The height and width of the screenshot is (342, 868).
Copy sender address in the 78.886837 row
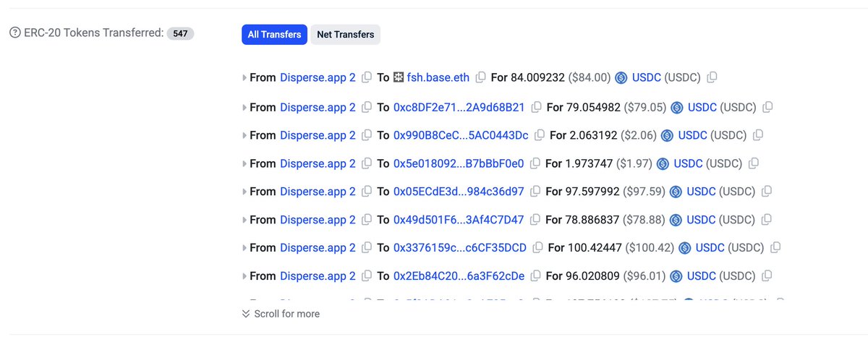(x=367, y=220)
